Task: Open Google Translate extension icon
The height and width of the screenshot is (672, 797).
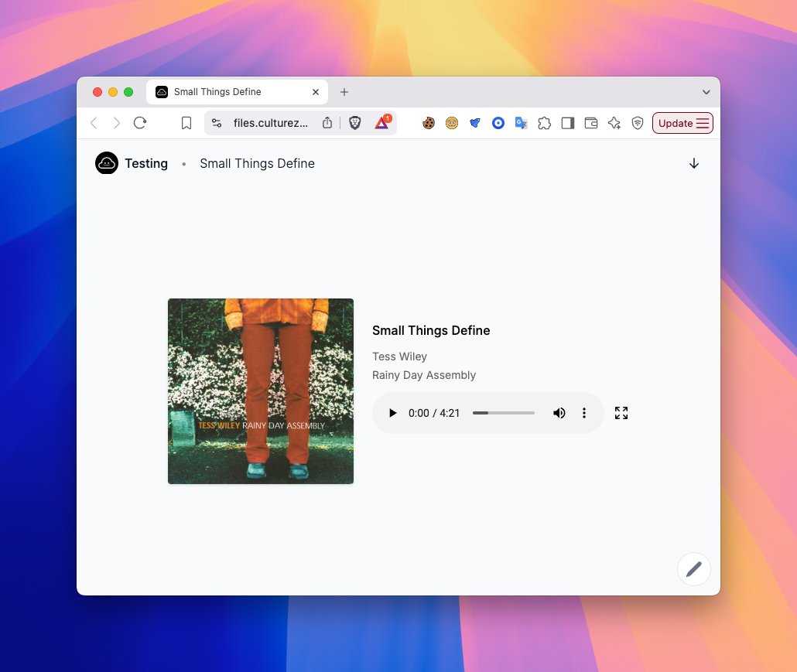Action: click(x=521, y=123)
